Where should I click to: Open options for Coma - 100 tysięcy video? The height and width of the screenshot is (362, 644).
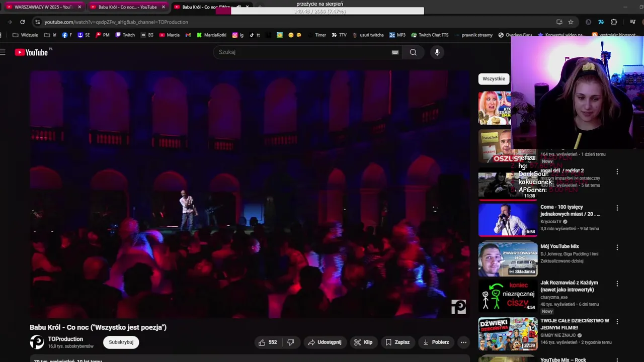coord(617,208)
